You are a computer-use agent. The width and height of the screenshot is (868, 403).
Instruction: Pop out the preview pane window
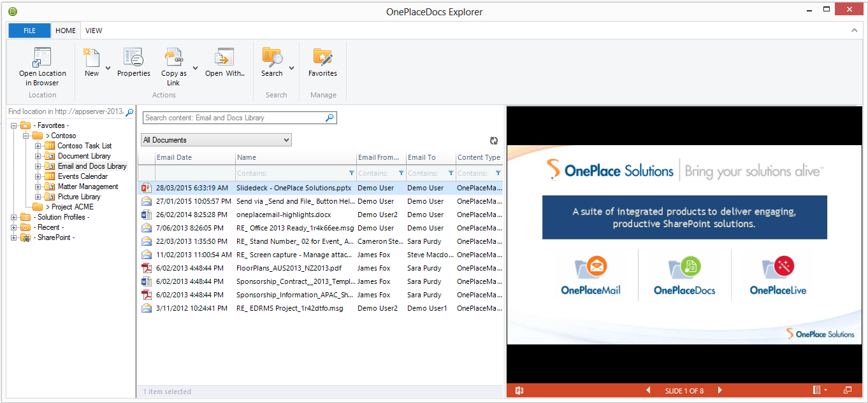(x=848, y=390)
